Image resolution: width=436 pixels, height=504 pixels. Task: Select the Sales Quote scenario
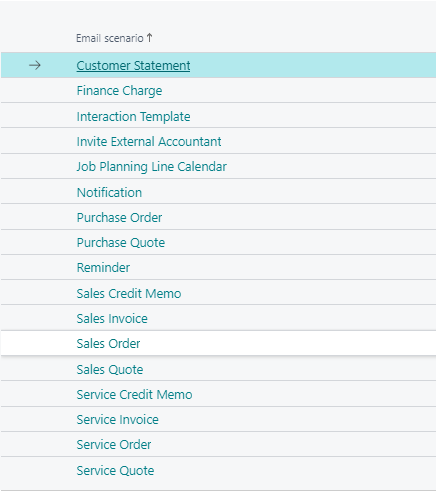(110, 370)
